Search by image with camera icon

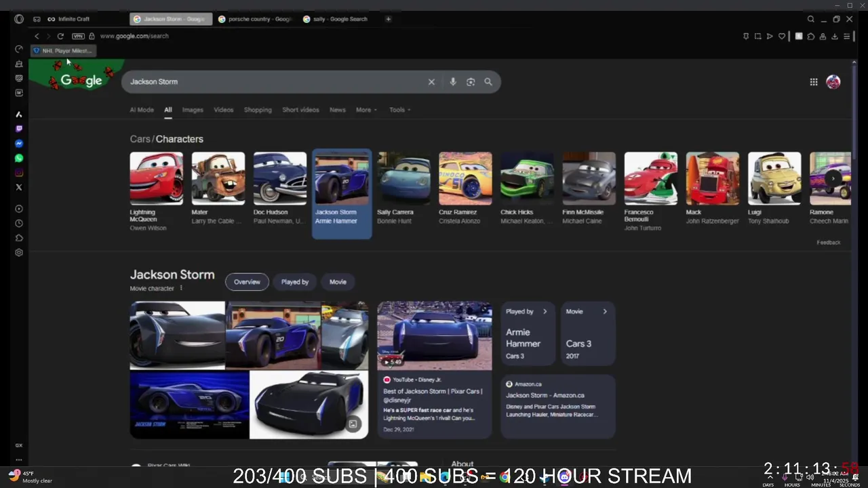click(471, 82)
